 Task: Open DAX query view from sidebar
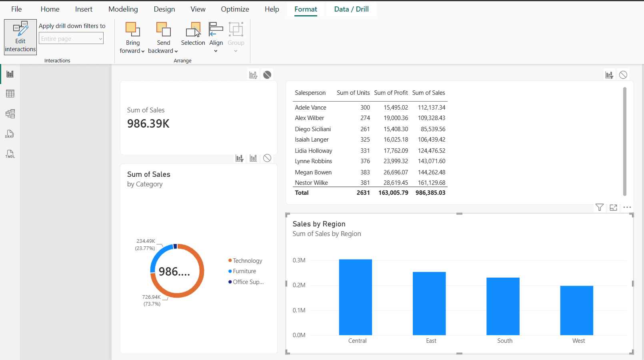[10, 134]
